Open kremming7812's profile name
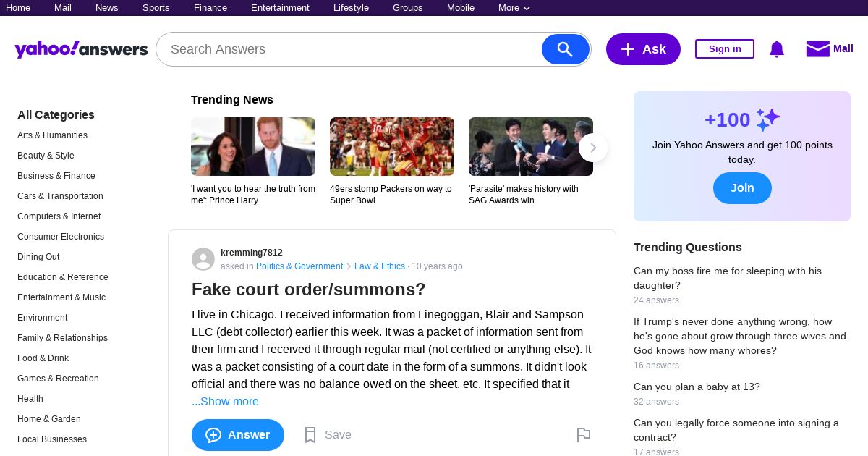The image size is (868, 456). pyautogui.click(x=252, y=253)
